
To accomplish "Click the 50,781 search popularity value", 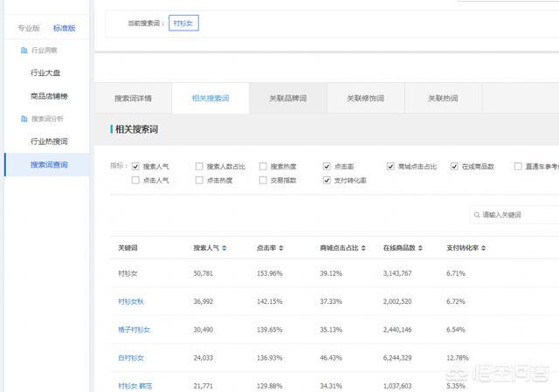I will [204, 273].
